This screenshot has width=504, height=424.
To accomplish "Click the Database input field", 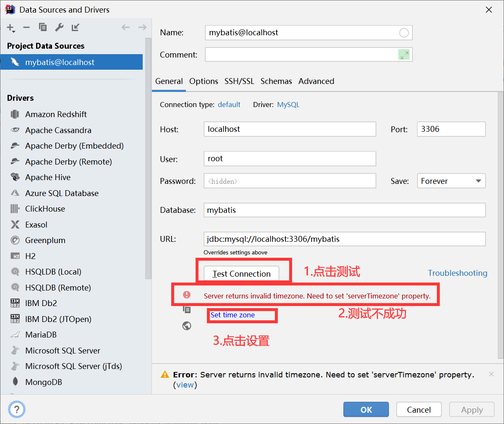I will (345, 210).
